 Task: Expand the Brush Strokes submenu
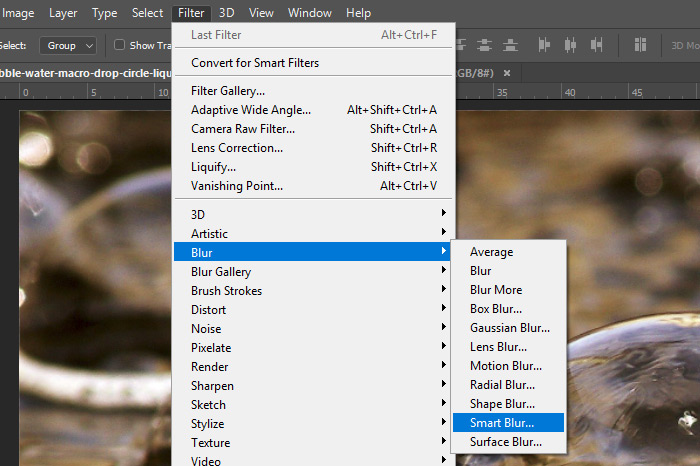tap(313, 291)
